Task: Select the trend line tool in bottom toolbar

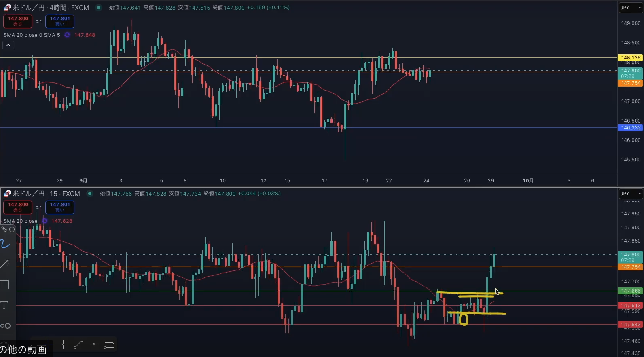Action: (78, 344)
